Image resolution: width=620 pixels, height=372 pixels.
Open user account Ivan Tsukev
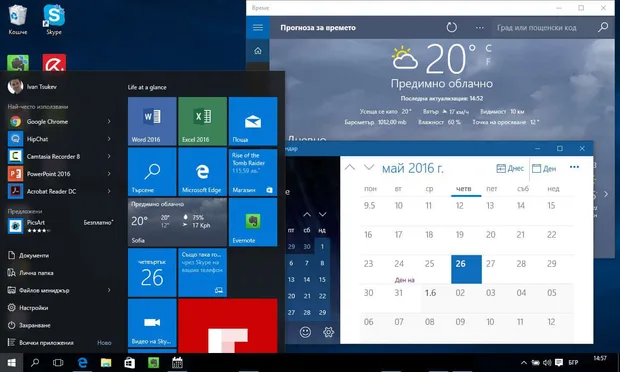(x=32, y=86)
